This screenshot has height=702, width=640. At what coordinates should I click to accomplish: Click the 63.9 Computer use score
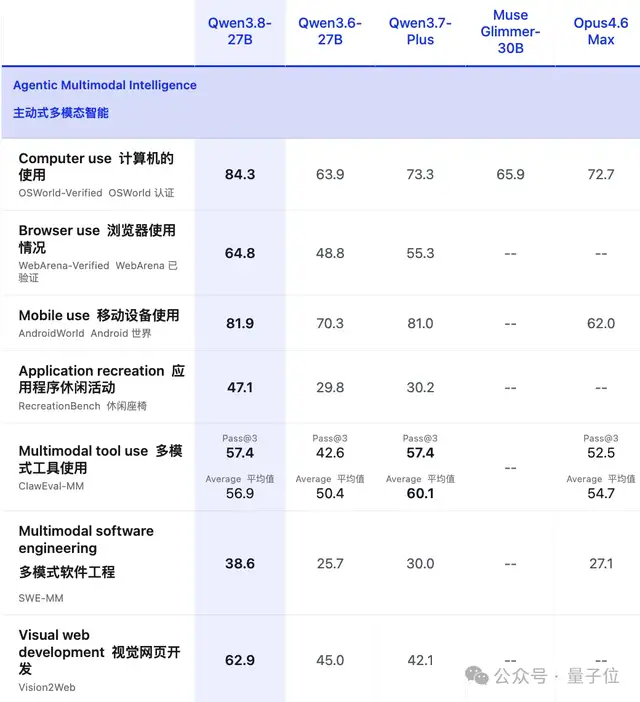pyautogui.click(x=330, y=174)
